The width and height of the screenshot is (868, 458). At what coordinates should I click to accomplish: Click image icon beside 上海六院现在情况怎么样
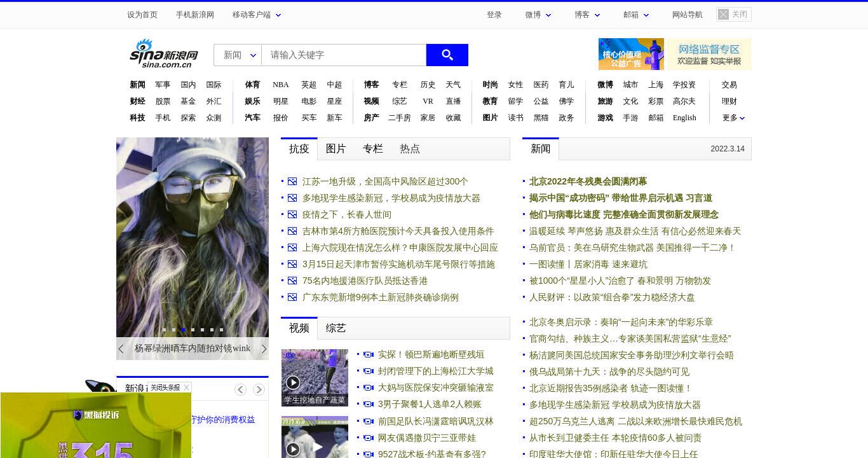(292, 247)
